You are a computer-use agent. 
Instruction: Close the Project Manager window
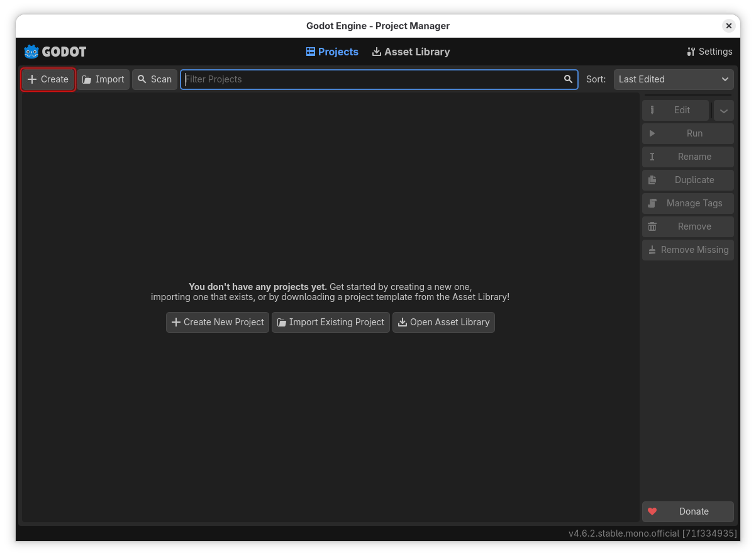(729, 26)
